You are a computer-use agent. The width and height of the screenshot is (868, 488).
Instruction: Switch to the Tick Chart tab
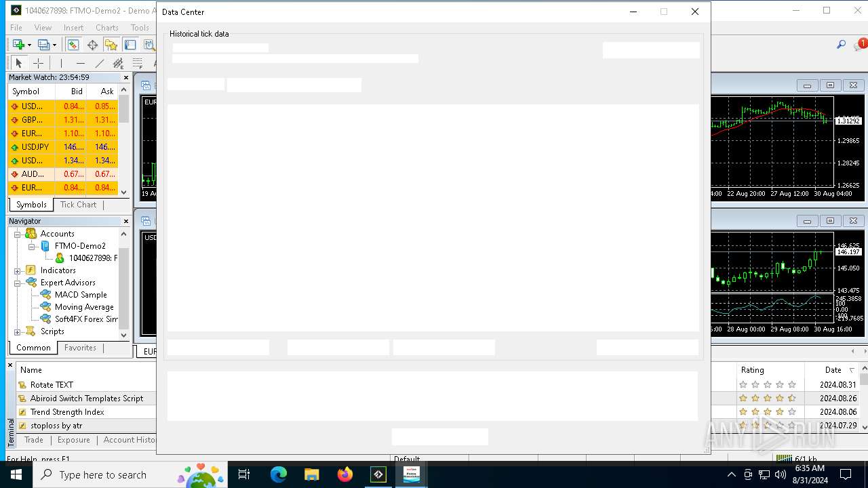(79, 205)
